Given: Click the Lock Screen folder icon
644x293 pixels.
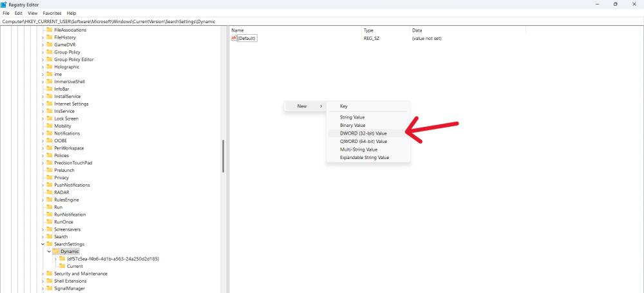Looking at the screenshot, I should 50,118.
